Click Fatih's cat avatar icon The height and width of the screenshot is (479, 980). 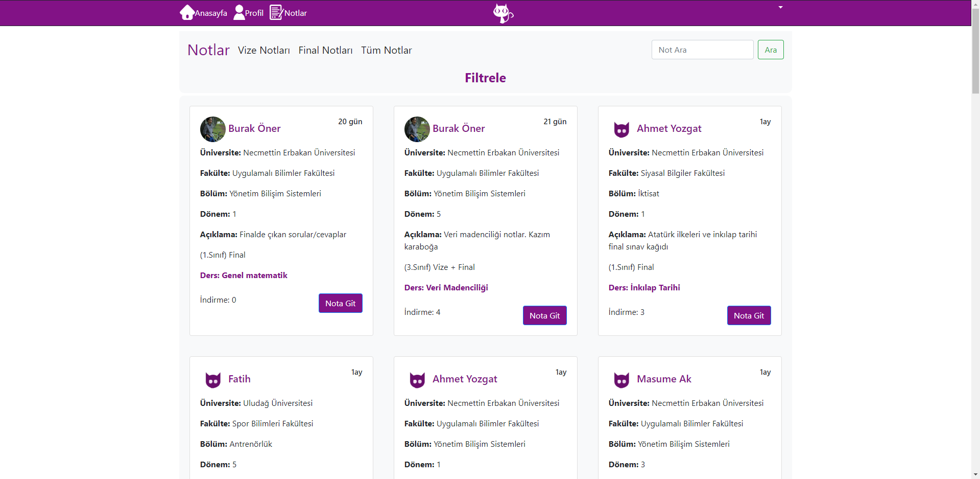pyautogui.click(x=213, y=380)
